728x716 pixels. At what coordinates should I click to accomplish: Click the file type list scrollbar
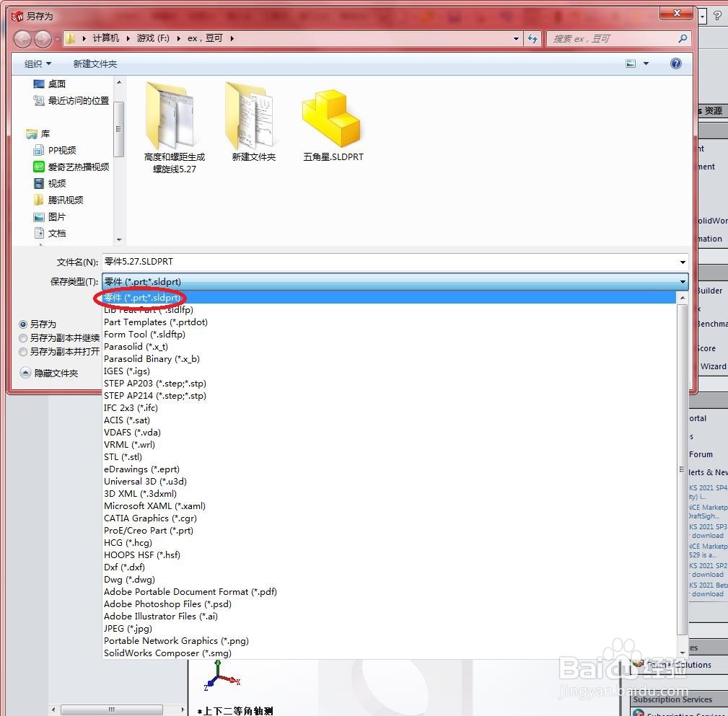[x=682, y=469]
